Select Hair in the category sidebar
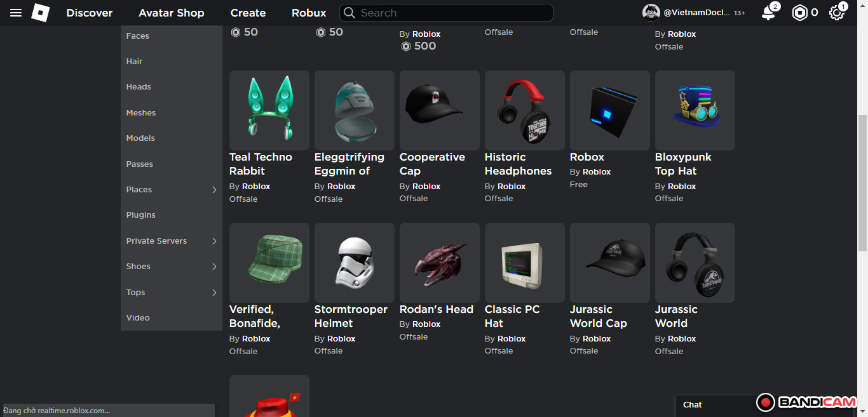This screenshot has width=868, height=417. click(x=134, y=62)
